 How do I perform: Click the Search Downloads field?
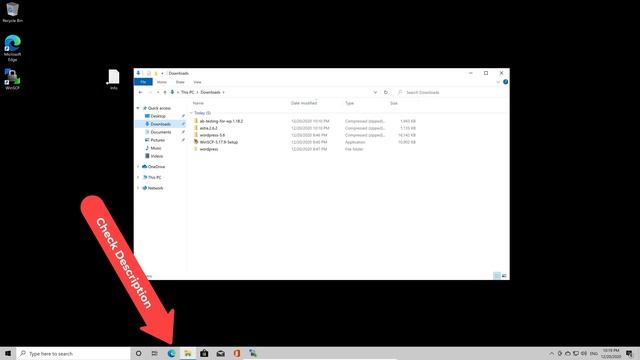[x=451, y=92]
